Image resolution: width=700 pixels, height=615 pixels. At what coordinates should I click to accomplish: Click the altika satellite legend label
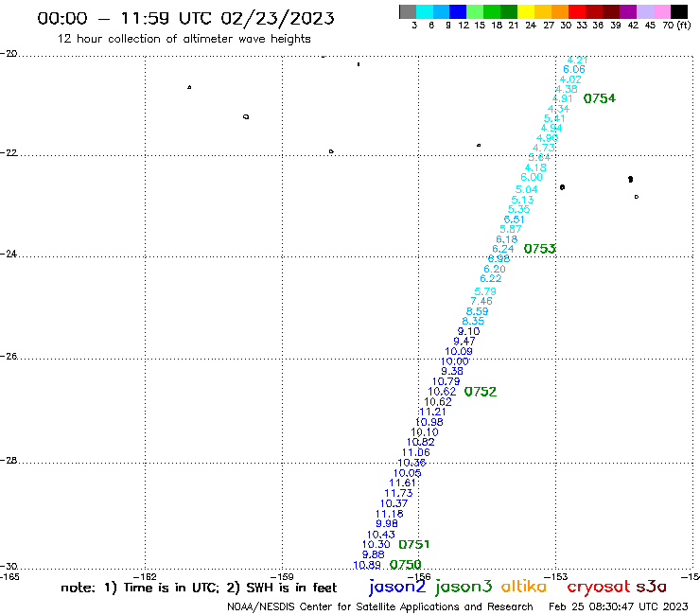pos(524,587)
